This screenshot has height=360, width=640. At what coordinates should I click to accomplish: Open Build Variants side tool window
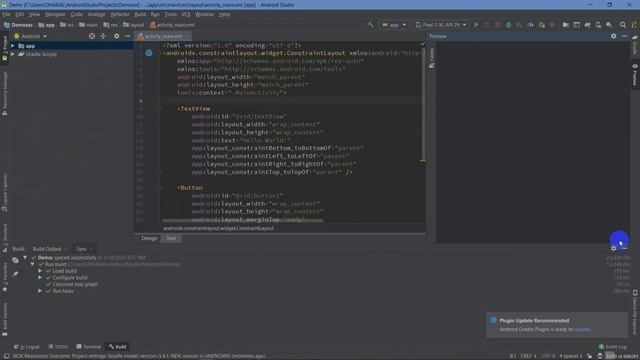[x=5, y=318]
